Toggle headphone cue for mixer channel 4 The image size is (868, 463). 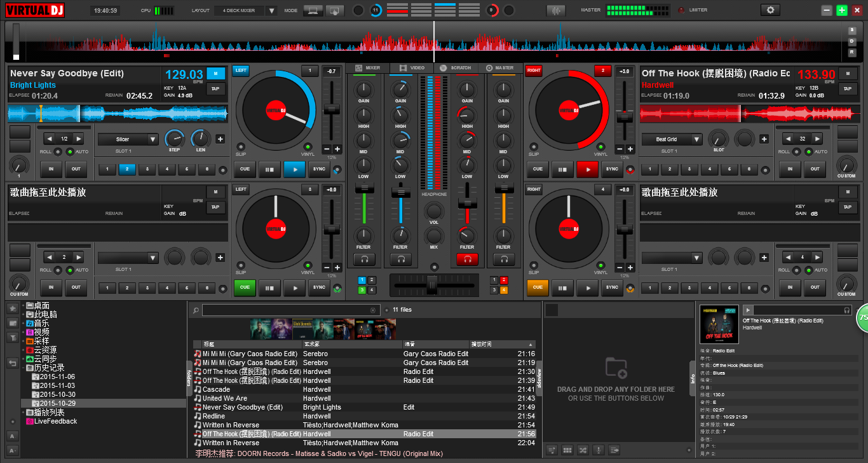click(503, 259)
